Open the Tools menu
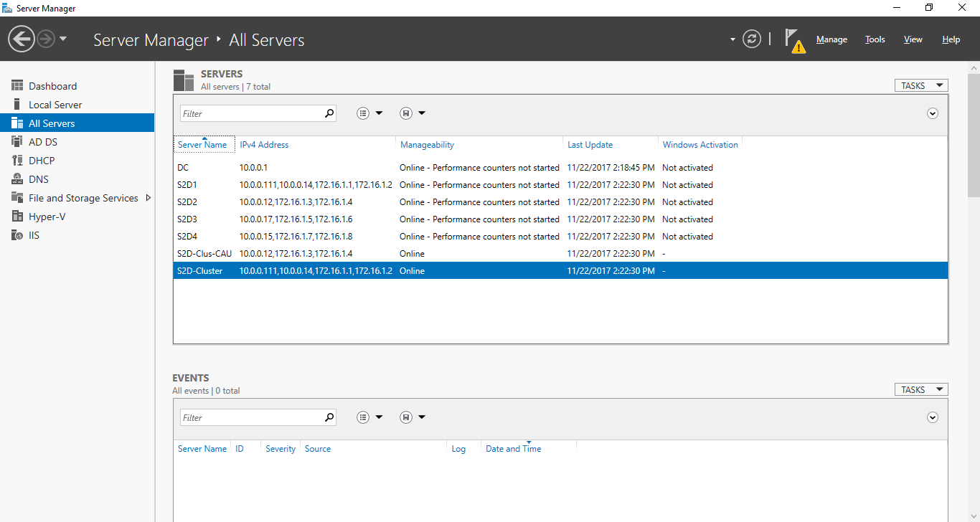980x522 pixels. click(x=875, y=39)
